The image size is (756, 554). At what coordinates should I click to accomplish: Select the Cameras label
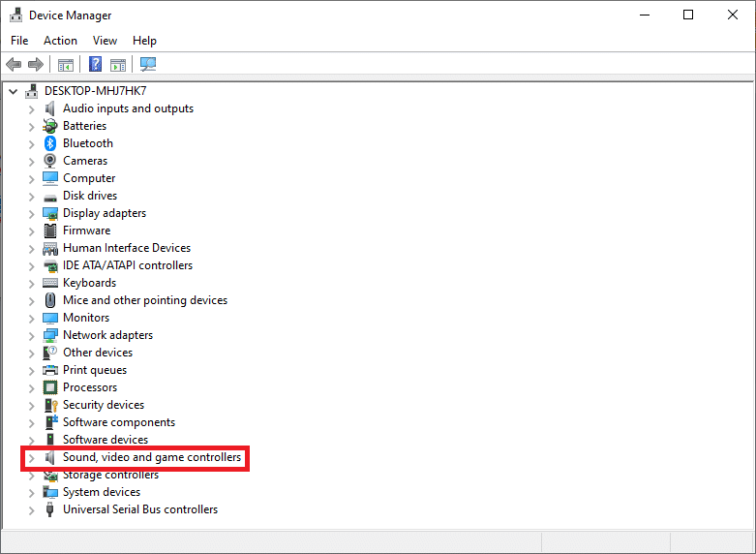[85, 161]
